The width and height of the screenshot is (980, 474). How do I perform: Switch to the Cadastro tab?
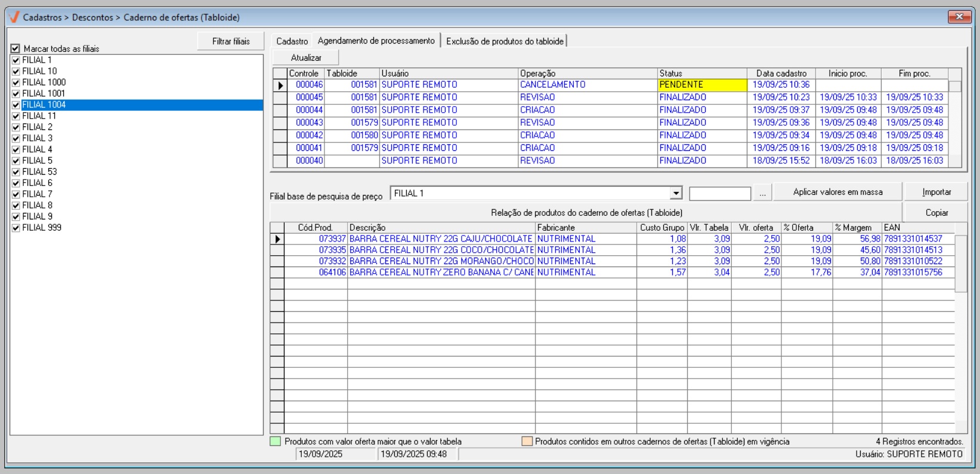click(x=292, y=41)
